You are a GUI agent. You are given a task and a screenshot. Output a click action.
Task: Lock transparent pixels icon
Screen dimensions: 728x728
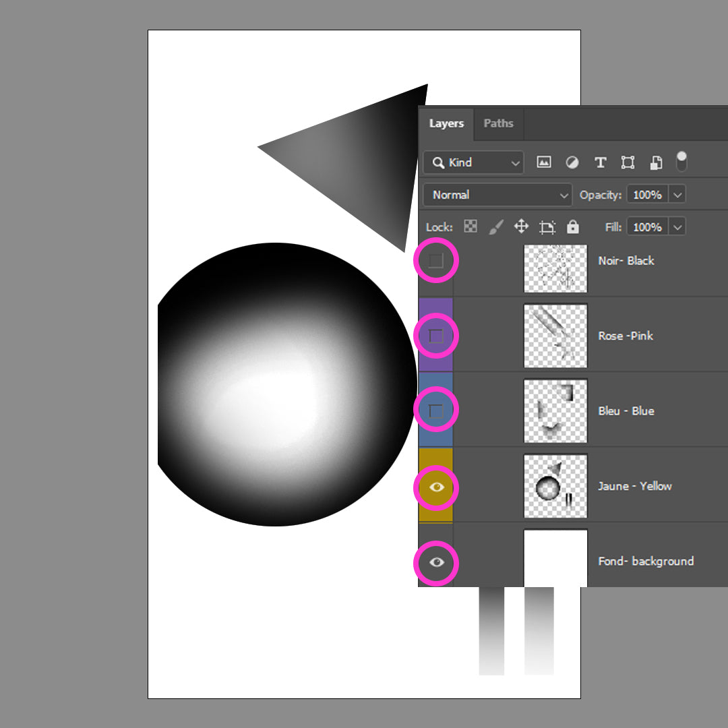click(x=471, y=227)
